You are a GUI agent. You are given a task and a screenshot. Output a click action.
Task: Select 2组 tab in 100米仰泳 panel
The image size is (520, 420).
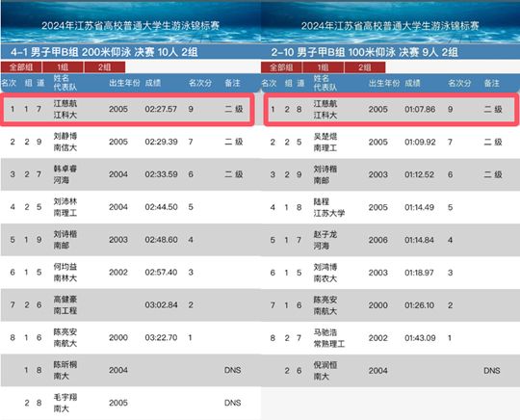tap(365, 67)
